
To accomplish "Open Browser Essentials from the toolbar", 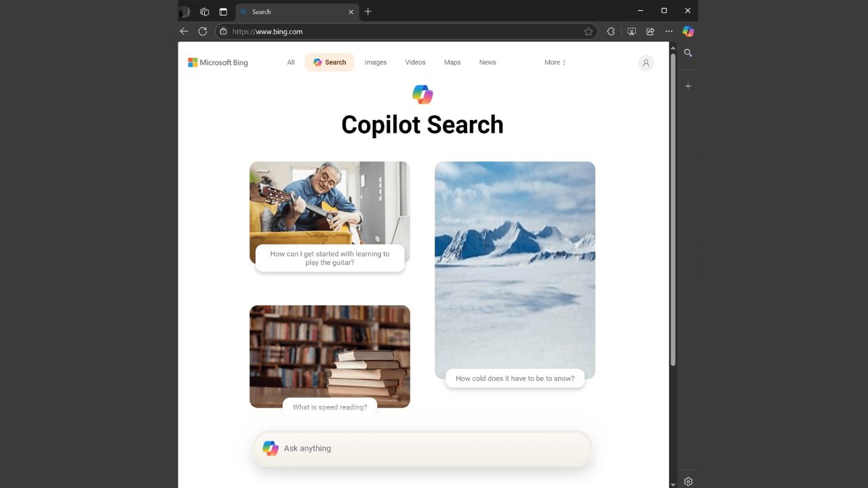I will pos(610,31).
